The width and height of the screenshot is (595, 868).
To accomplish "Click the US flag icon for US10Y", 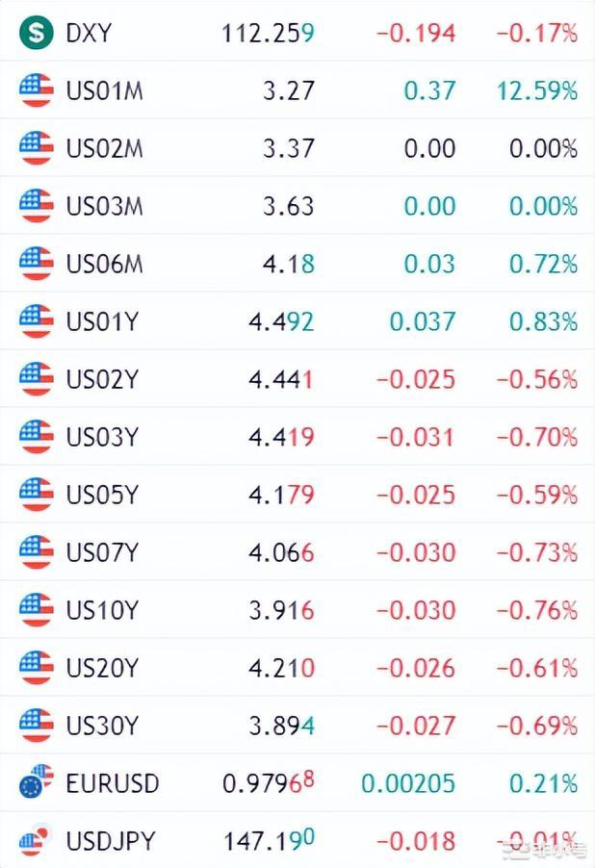I will 36,610.
